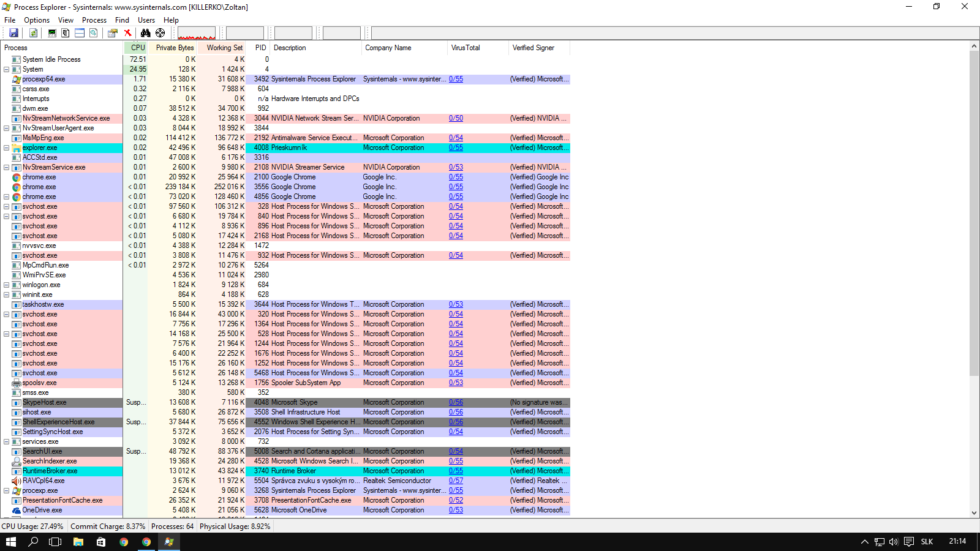980x551 pixels.
Task: Select the RuntimeBroker.exe process row
Action: 285,471
